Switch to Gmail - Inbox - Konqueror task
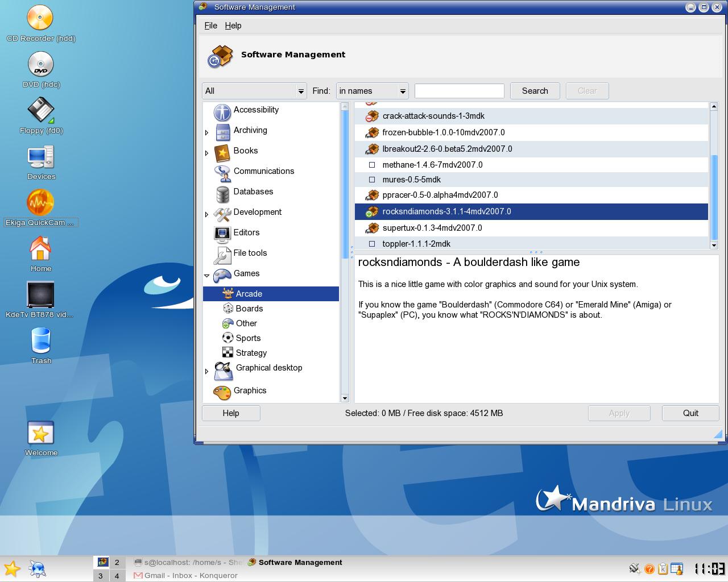The image size is (728, 582). pyautogui.click(x=186, y=575)
